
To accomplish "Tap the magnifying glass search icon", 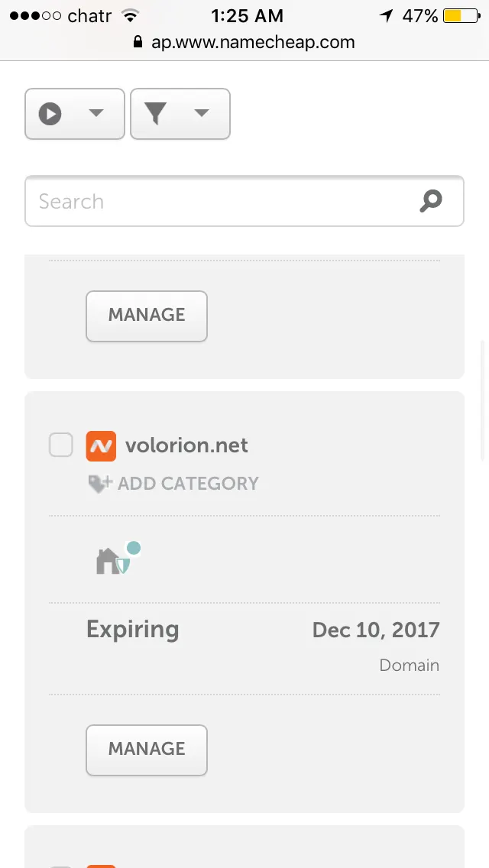I will pyautogui.click(x=431, y=201).
